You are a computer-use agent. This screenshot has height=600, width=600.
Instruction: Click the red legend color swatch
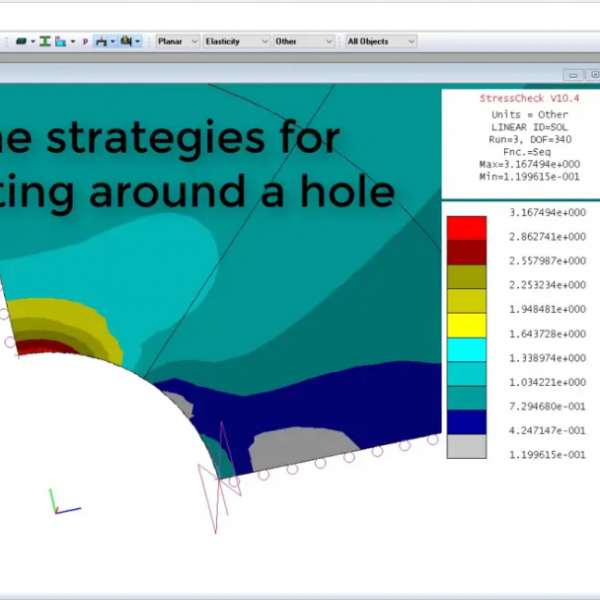[466, 228]
